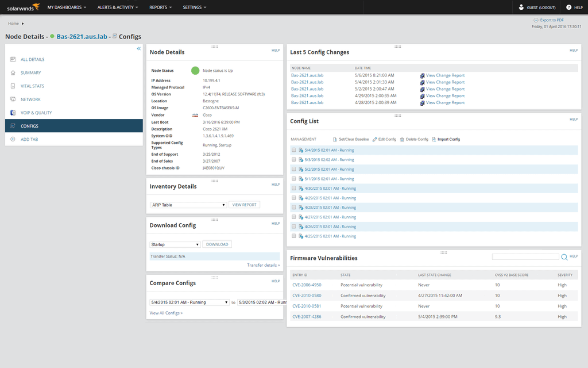Screen dimensions: 588x368
Task: Click the Delete Config trash icon
Action: coord(402,139)
